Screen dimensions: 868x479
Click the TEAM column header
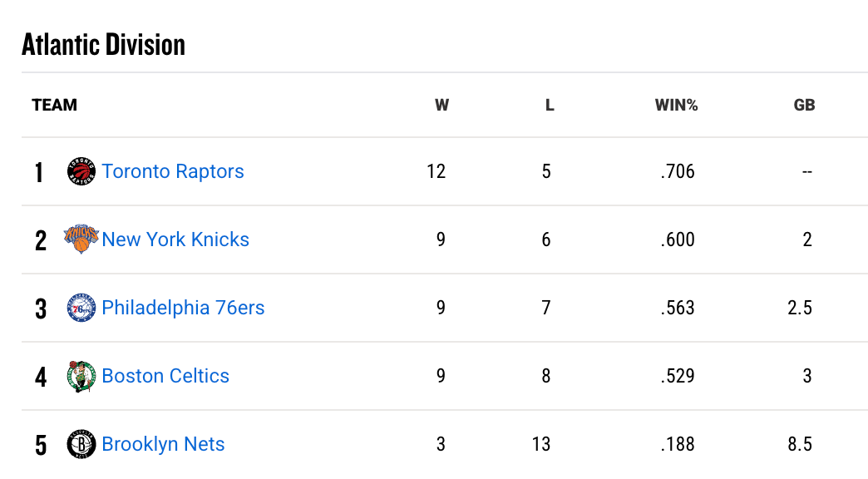(54, 105)
